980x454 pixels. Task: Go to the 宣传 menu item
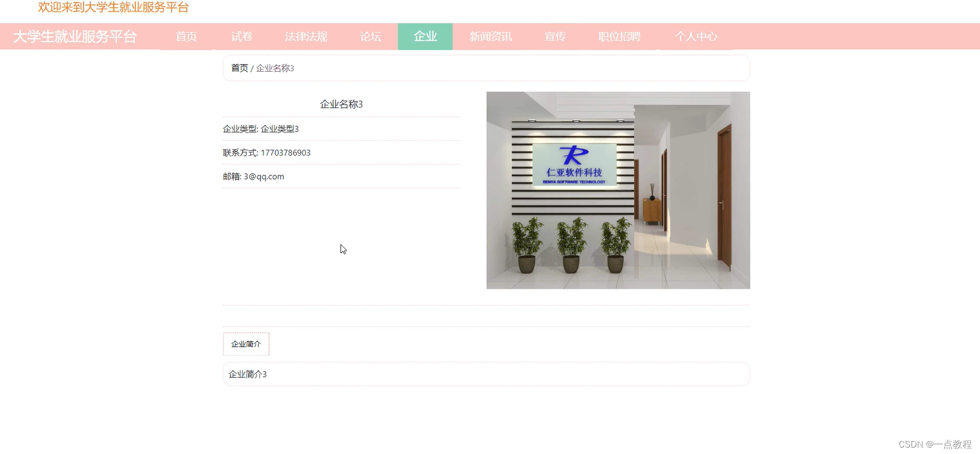555,36
